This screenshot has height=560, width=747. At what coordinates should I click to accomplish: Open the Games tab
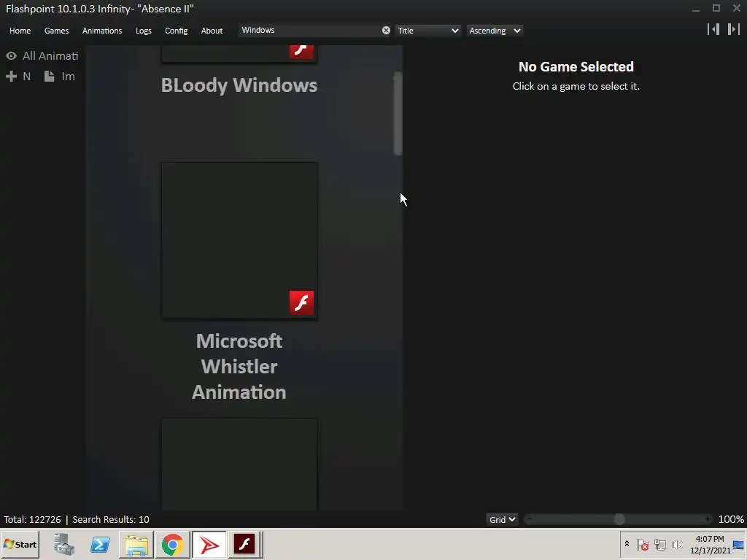coord(56,31)
